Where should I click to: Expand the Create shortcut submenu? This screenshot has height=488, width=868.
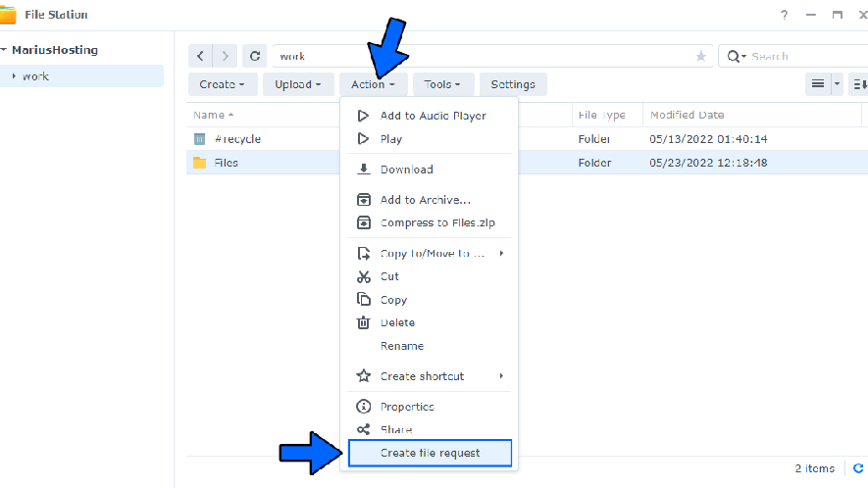click(x=501, y=376)
